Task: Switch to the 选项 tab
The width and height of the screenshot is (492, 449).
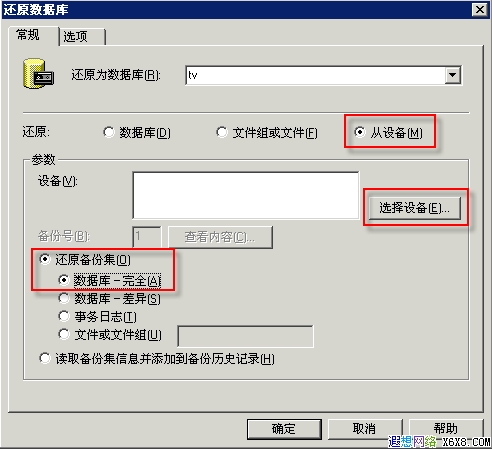Action: point(82,36)
